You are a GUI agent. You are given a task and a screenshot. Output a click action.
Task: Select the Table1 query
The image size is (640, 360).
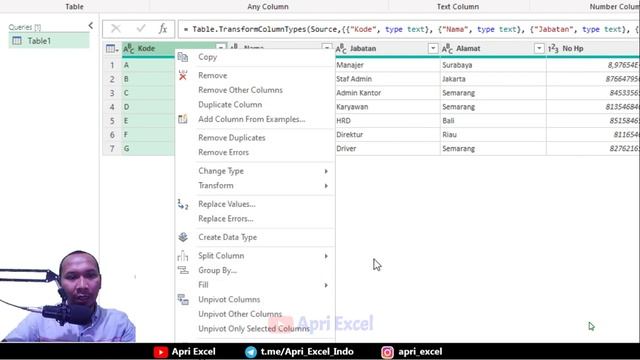coord(49,41)
